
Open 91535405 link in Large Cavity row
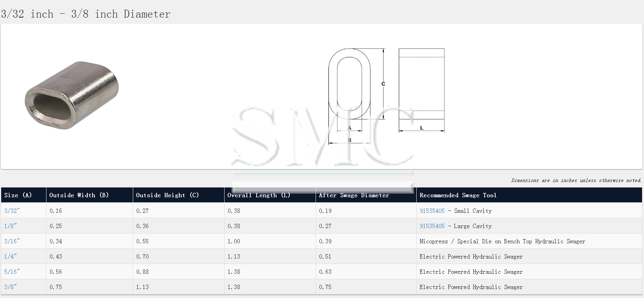[x=432, y=226]
